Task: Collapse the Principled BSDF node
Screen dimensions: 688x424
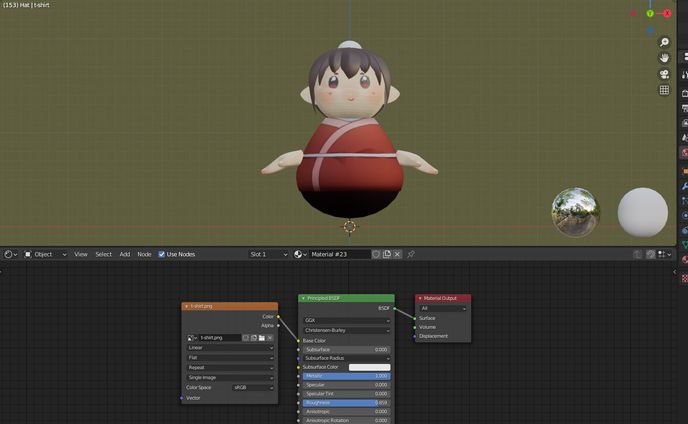Action: click(302, 298)
